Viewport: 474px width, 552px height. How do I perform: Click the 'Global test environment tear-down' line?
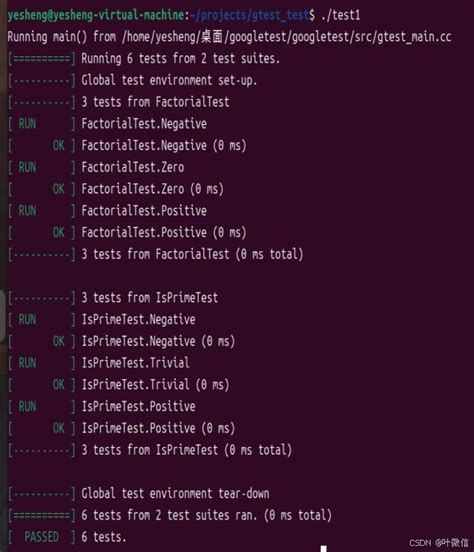[175, 494]
